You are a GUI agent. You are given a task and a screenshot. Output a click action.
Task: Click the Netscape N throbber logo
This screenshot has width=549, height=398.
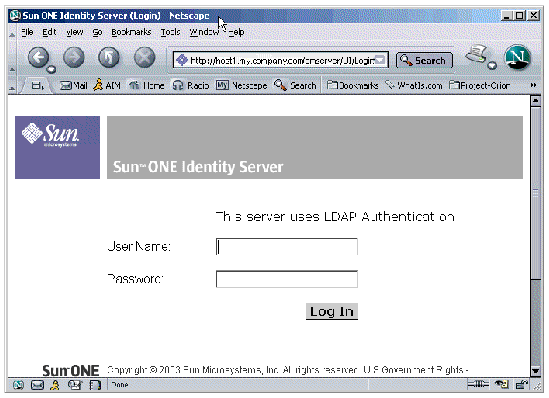click(x=517, y=57)
